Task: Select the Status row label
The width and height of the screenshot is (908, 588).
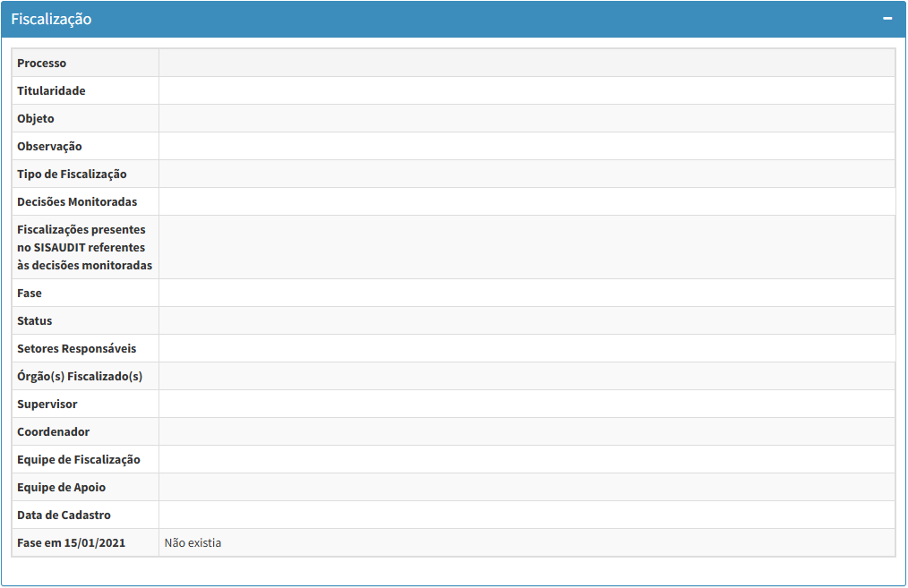Action: point(34,320)
